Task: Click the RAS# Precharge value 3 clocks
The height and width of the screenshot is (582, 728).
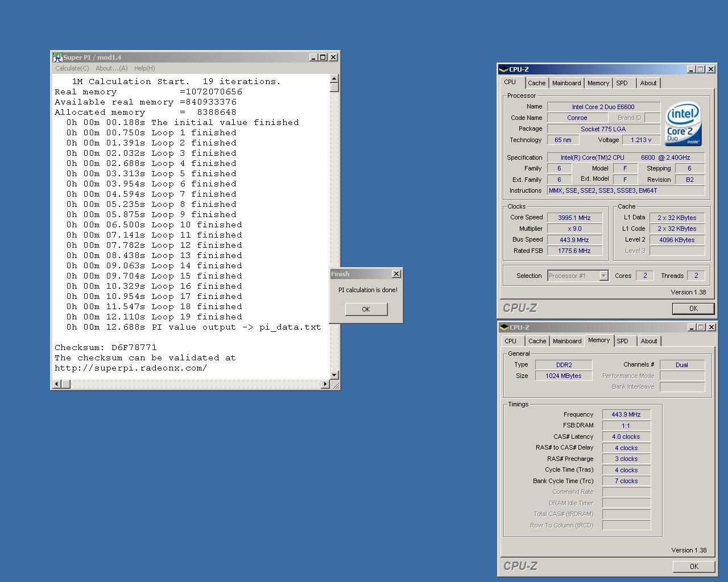Action: click(626, 459)
